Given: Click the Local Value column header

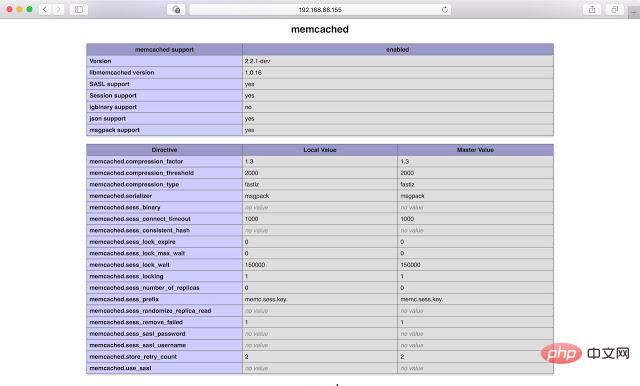Looking at the screenshot, I should [x=320, y=150].
